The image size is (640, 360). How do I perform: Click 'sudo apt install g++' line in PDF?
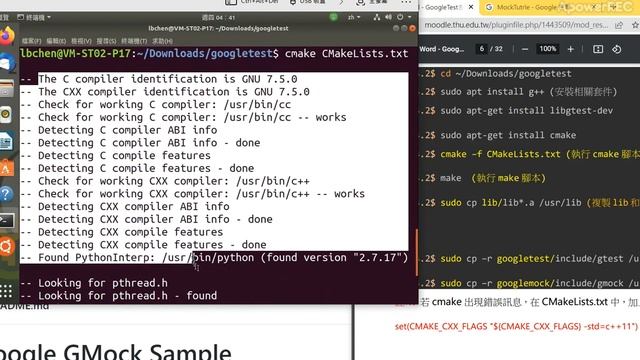(x=529, y=92)
